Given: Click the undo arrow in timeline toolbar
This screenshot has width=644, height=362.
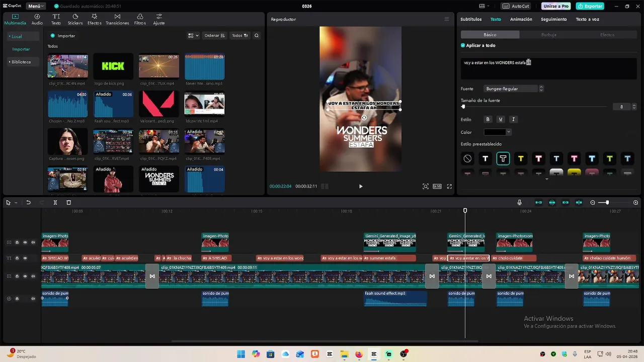Looking at the screenshot, I should (x=28, y=203).
